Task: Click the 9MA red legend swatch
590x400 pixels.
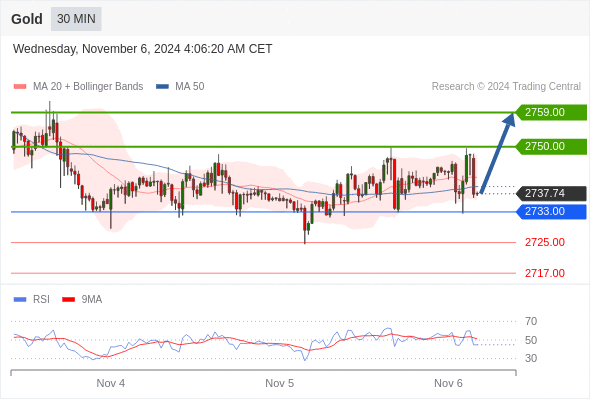Action: 68,300
